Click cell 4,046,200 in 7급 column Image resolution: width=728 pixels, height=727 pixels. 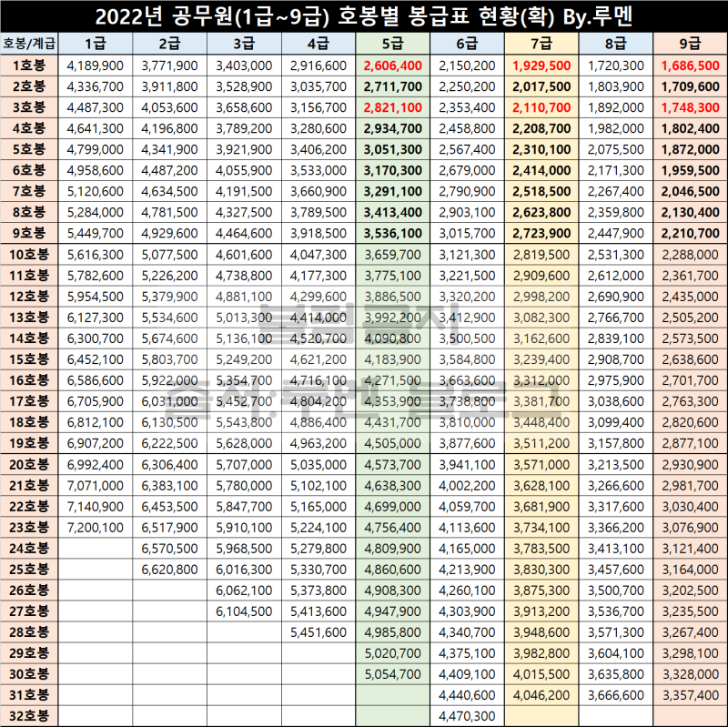coord(541,695)
